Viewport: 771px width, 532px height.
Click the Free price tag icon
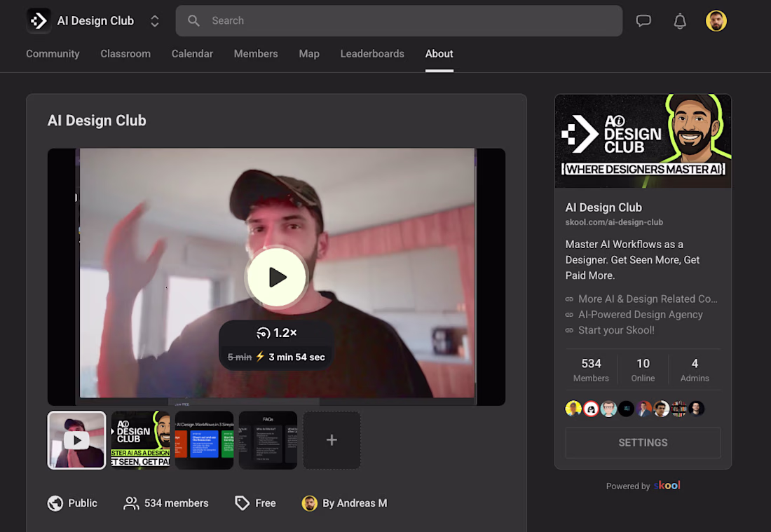click(x=242, y=503)
